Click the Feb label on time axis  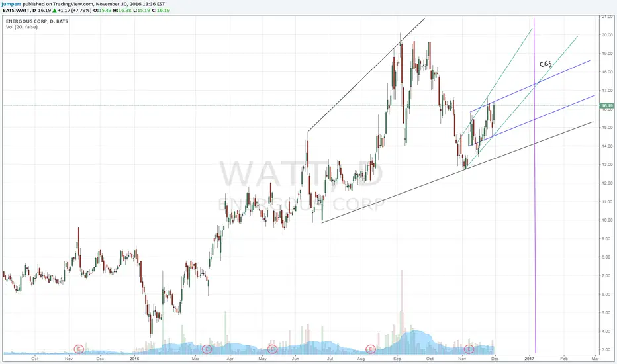tap(564, 359)
